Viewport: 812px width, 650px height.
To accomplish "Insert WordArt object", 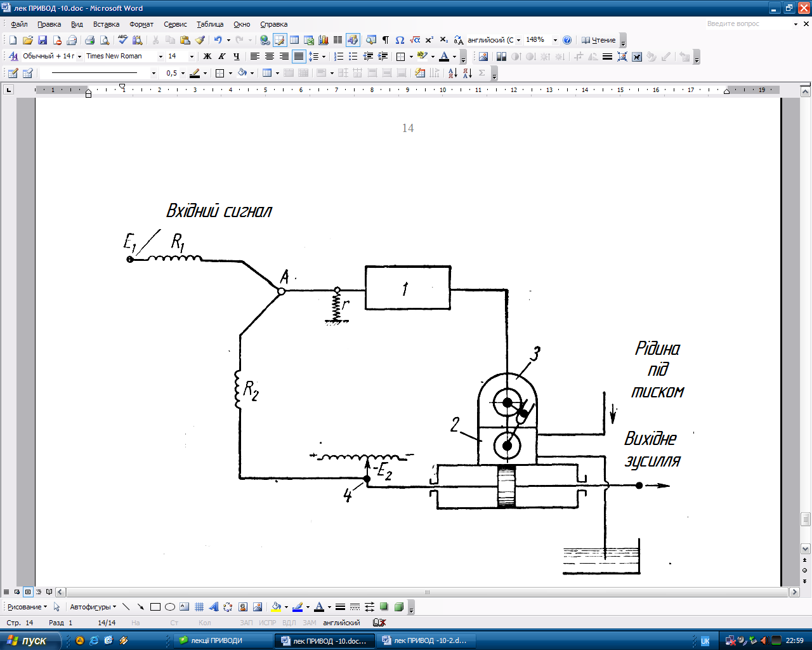I will click(214, 607).
